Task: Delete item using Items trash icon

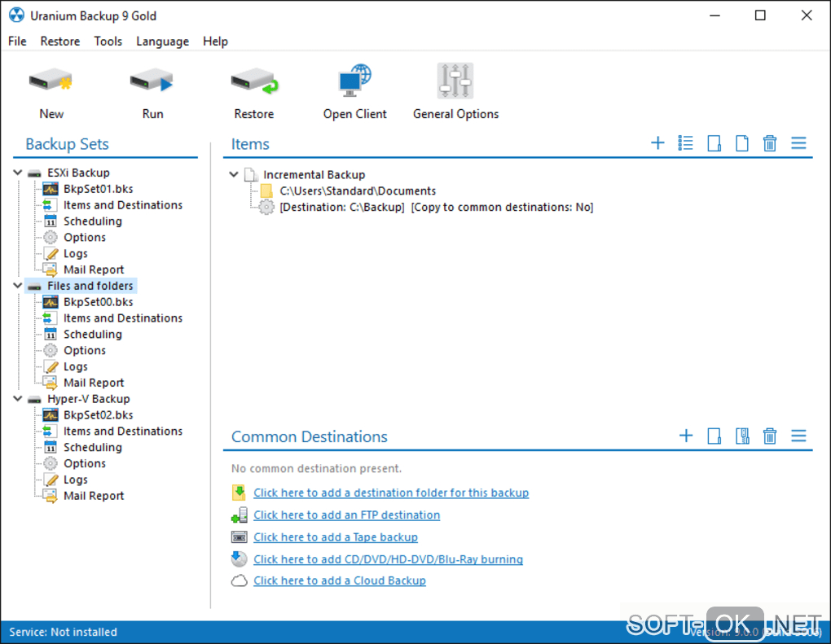Action: click(x=770, y=143)
